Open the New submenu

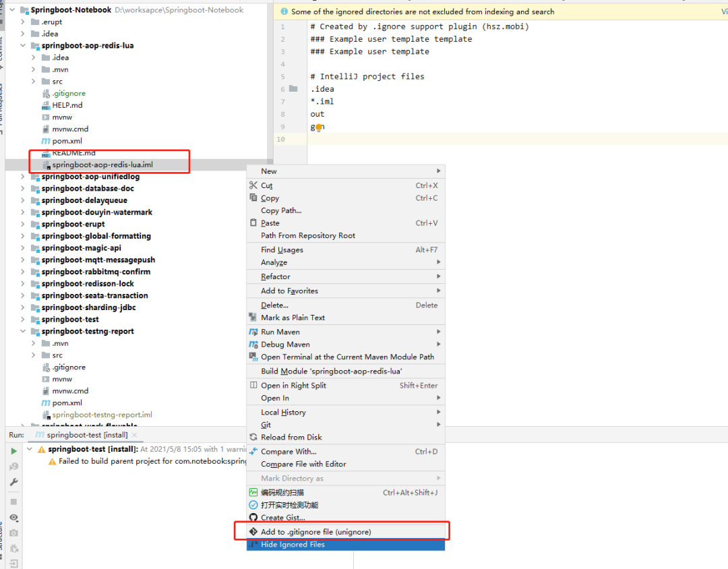pyautogui.click(x=346, y=171)
